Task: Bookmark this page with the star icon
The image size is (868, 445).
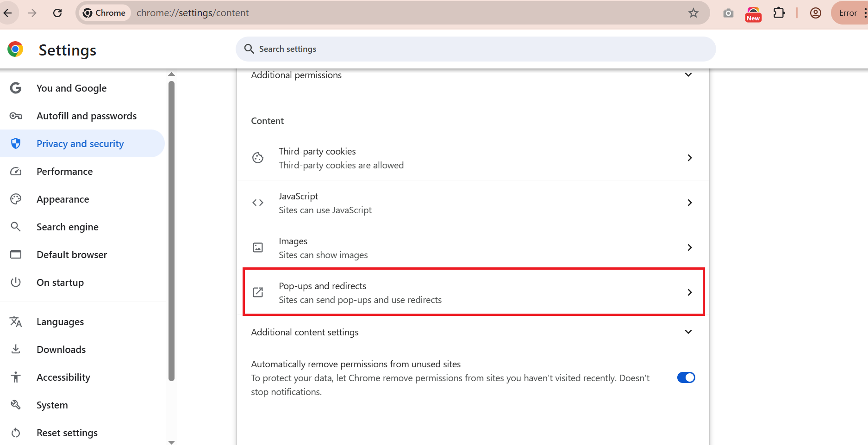Action: tap(693, 13)
